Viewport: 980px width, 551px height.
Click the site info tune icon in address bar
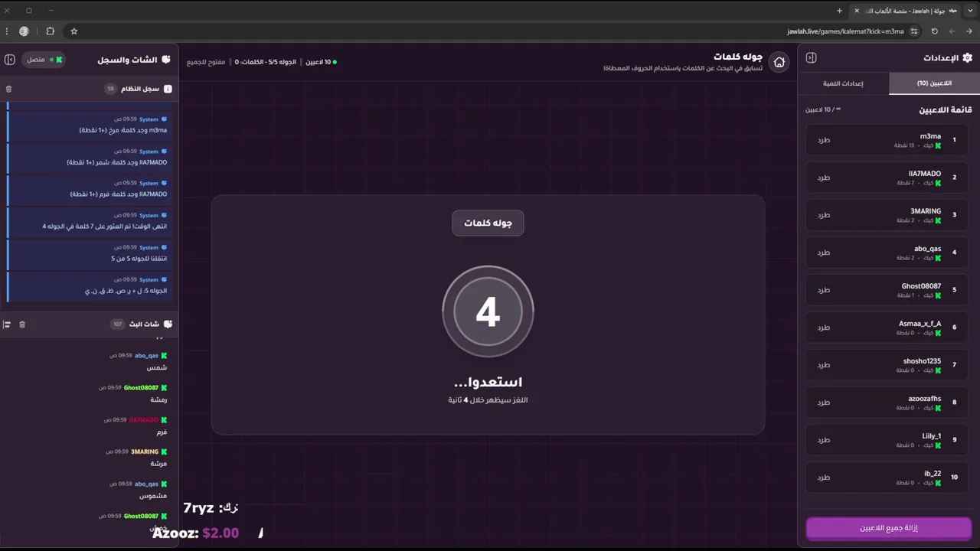point(914,31)
